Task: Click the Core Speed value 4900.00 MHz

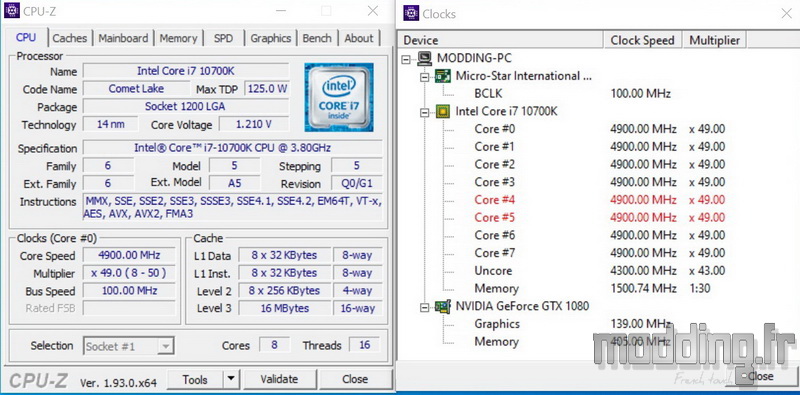Action: 129,255
